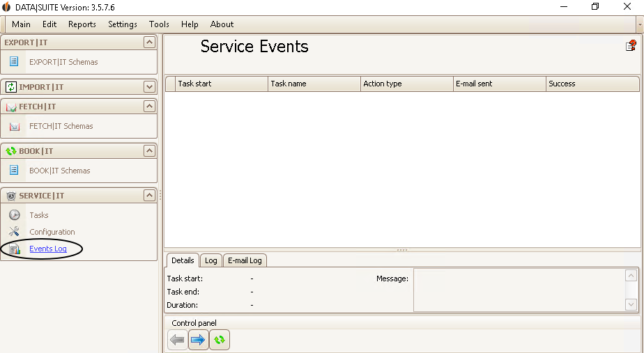Open BOOK|IT Schemas
Screen dimensions: 644x353
point(59,171)
